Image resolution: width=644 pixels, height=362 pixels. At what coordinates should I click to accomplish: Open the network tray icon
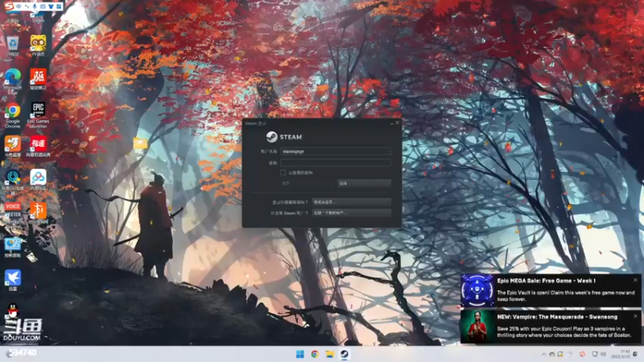pos(594,354)
